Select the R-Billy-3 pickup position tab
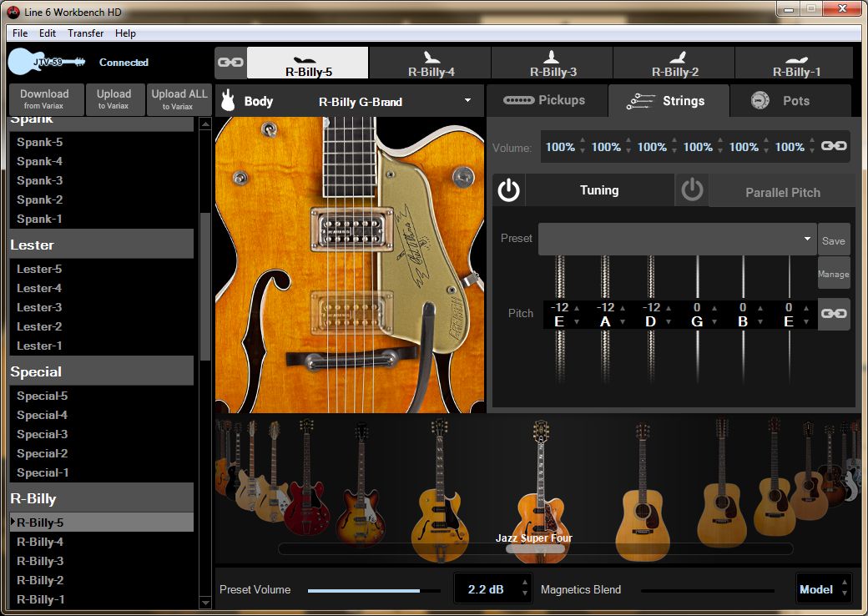Screen dimensions: 868x616 point(552,63)
